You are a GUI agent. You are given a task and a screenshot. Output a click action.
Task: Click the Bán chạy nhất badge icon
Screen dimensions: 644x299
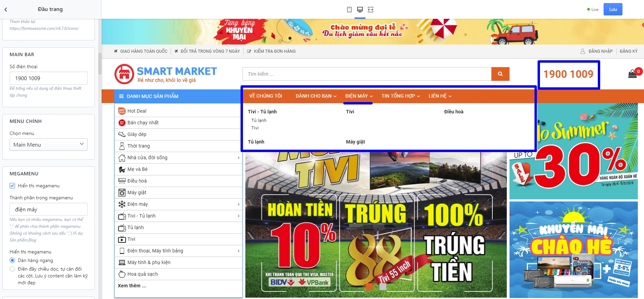pos(122,123)
